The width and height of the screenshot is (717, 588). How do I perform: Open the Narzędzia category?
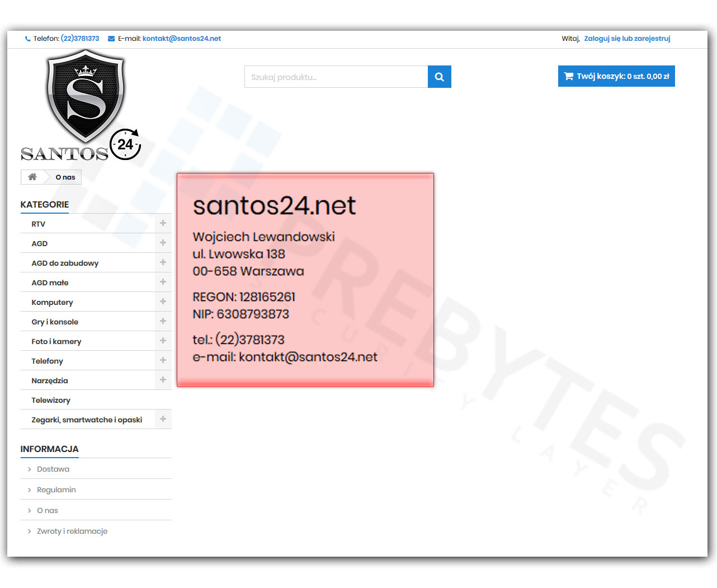tap(50, 380)
